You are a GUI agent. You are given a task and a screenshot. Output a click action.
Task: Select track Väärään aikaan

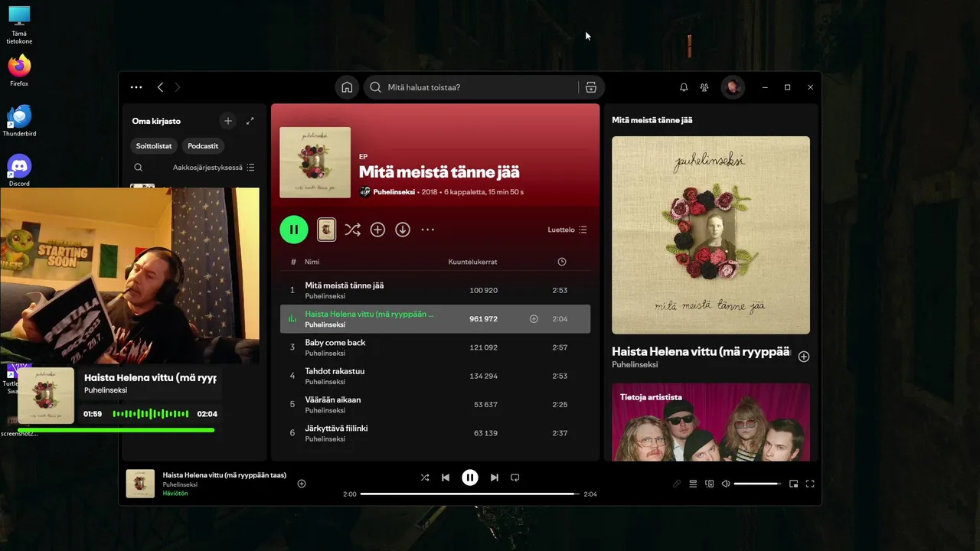(435, 404)
